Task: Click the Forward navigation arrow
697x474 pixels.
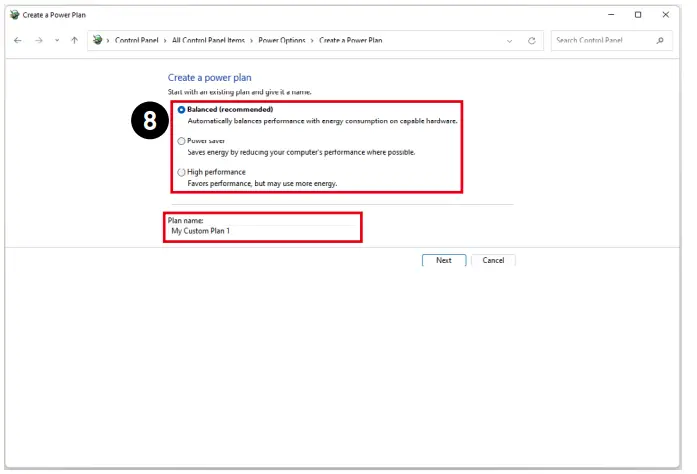Action: 38,40
